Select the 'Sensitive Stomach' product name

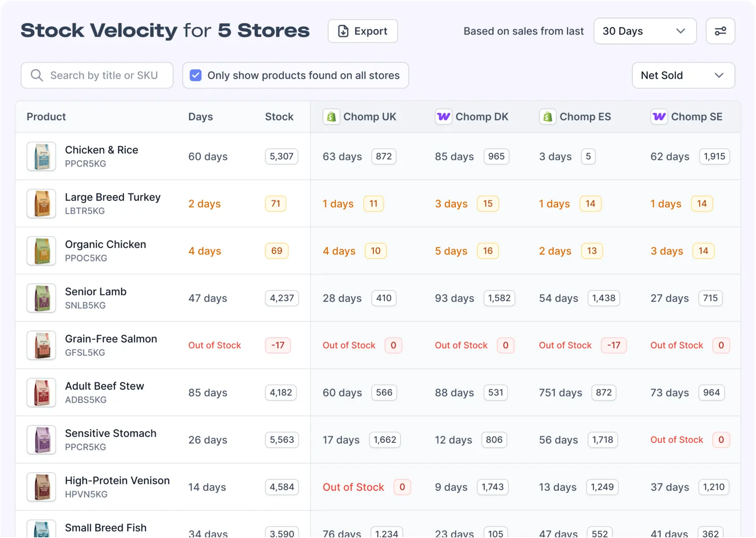tap(110, 433)
